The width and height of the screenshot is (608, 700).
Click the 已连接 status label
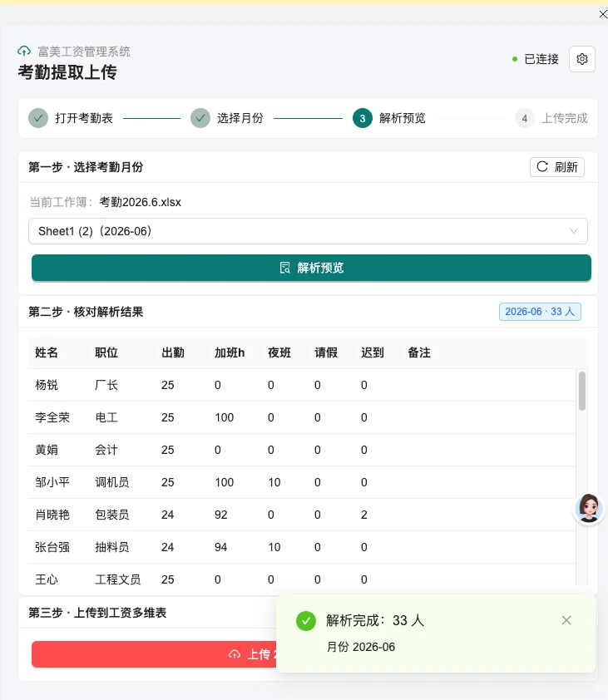[541, 59]
